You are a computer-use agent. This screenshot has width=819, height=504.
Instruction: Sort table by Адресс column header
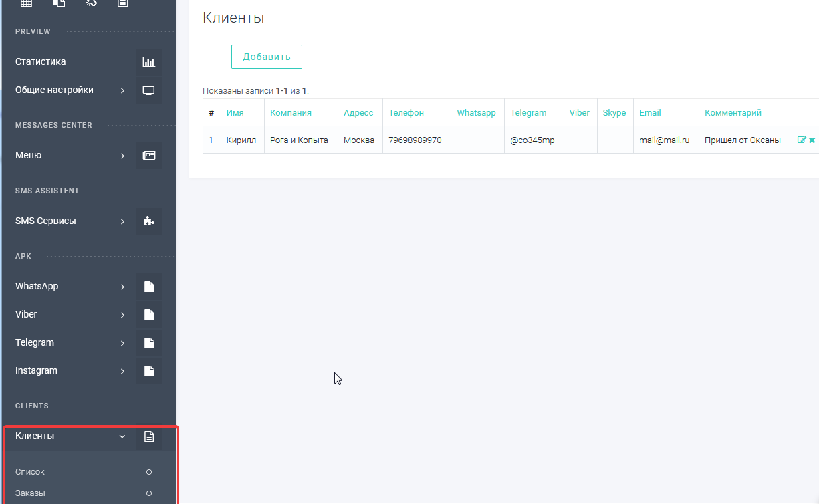pos(358,113)
